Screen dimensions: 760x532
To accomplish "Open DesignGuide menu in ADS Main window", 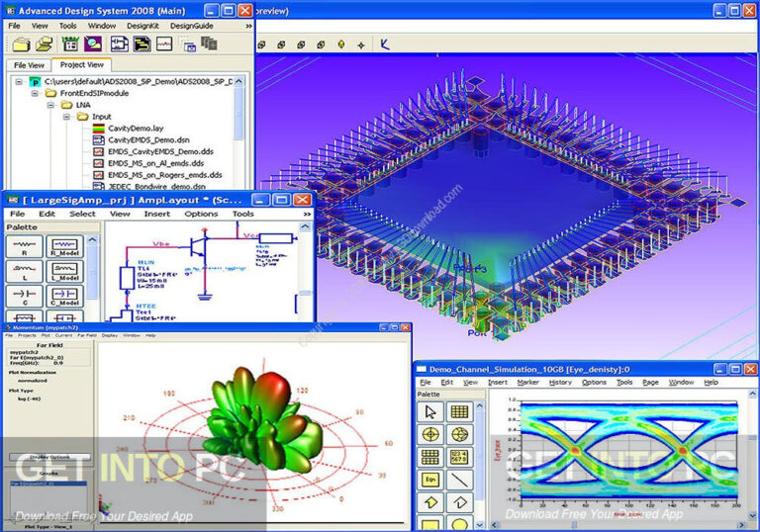I will [x=191, y=26].
